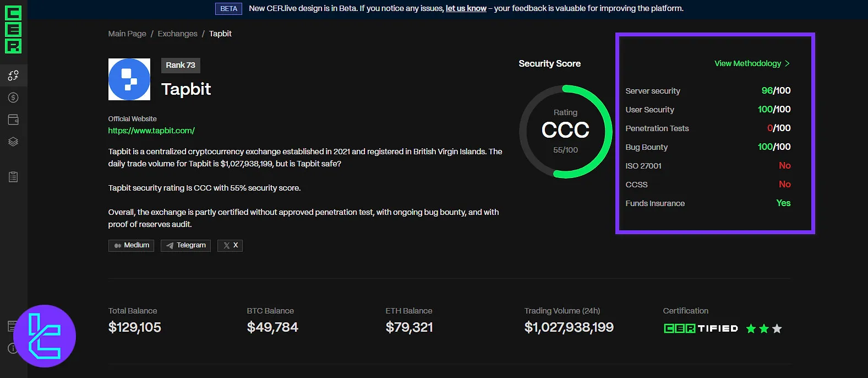Open Tapbit's Medium page

[131, 245]
